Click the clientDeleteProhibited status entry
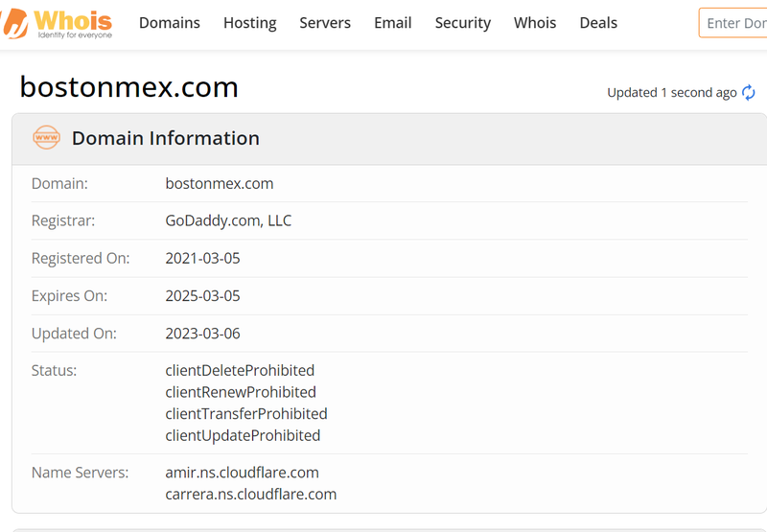 [240, 370]
